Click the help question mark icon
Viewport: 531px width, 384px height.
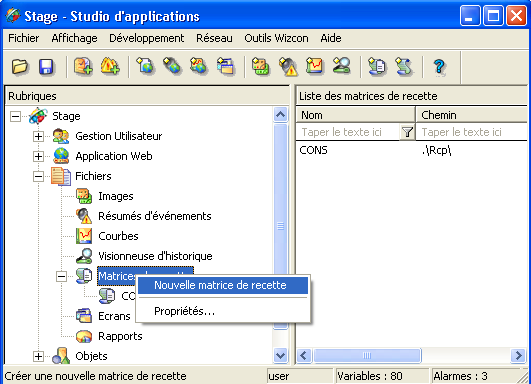click(x=439, y=66)
